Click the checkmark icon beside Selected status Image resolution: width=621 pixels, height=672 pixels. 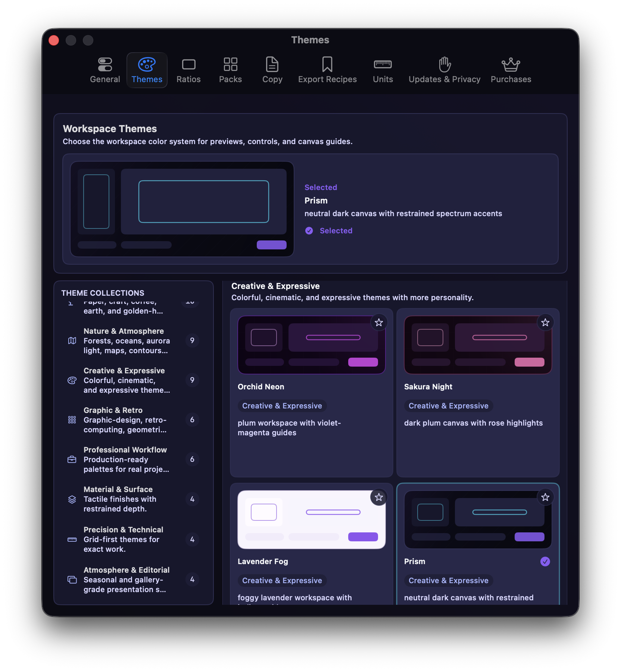pos(309,231)
